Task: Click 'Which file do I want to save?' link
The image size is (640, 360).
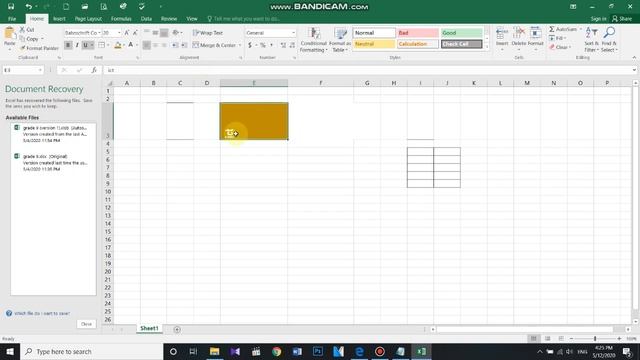Action: 42,313
